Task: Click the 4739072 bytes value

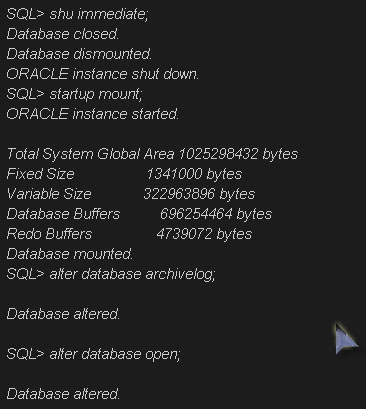Action: point(204,234)
